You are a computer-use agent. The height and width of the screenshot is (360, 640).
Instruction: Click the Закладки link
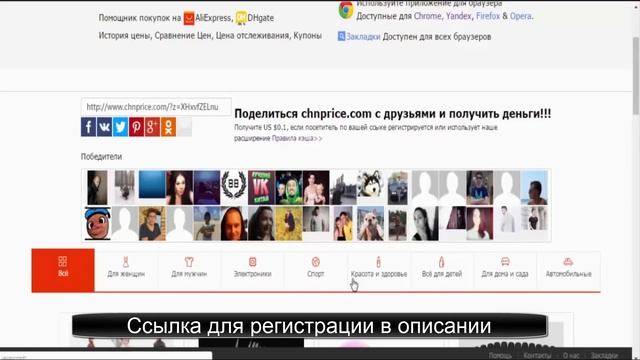click(363, 37)
